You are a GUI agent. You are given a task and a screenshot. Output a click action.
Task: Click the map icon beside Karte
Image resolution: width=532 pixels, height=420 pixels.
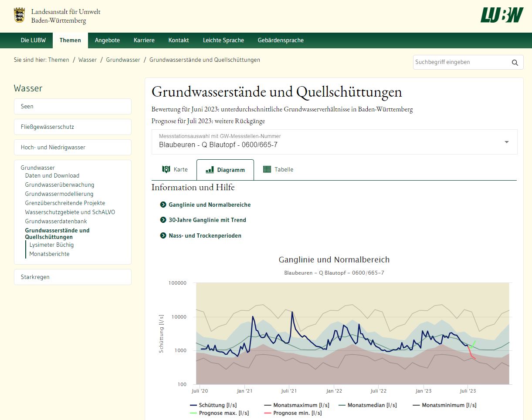(x=166, y=169)
